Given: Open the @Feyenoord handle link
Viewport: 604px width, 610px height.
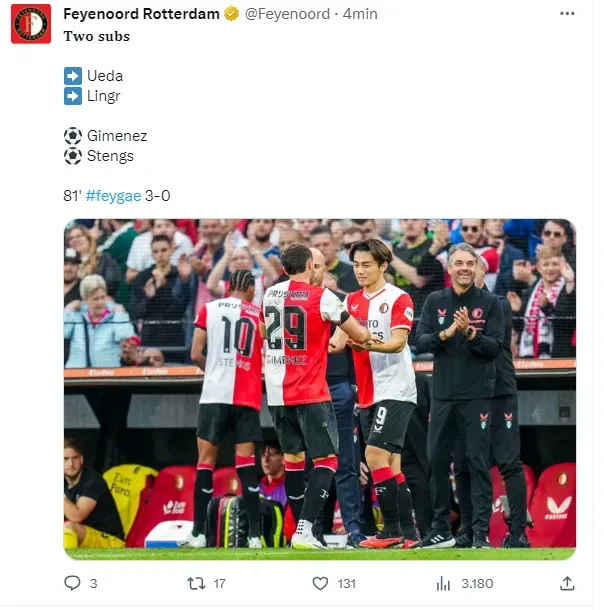Looking at the screenshot, I should [287, 14].
